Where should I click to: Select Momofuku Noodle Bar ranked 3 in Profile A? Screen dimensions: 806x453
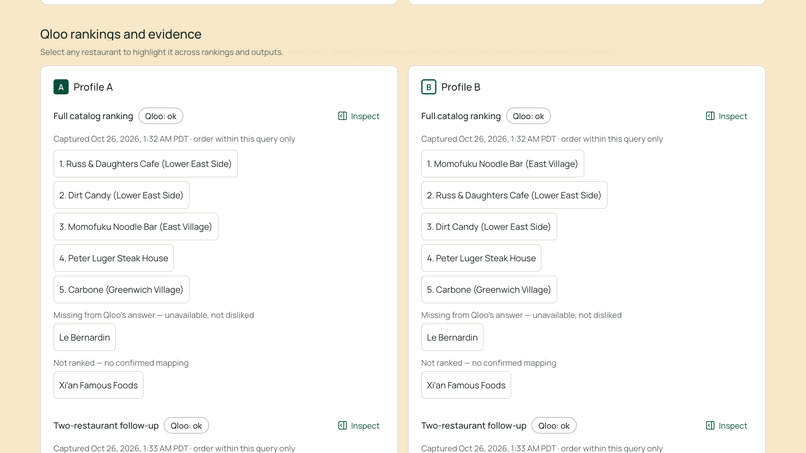[136, 227]
